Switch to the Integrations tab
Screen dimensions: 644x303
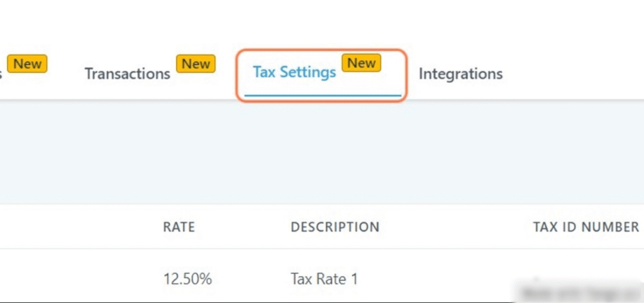tap(460, 74)
